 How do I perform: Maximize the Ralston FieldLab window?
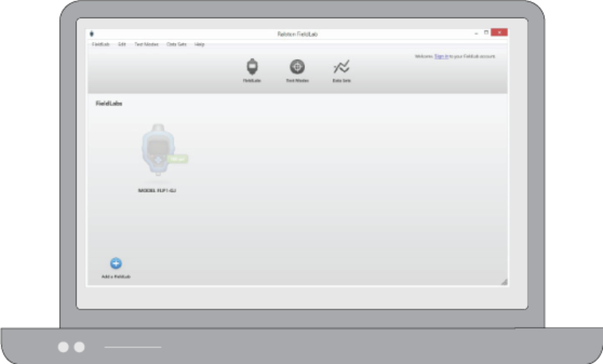pos(486,33)
